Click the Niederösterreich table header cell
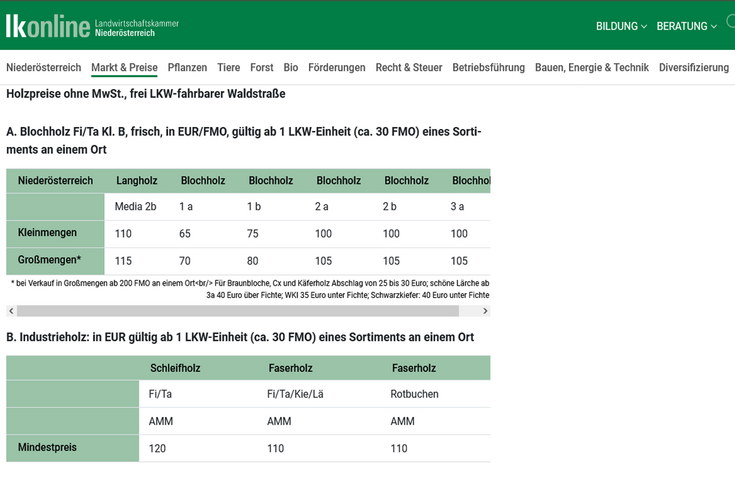Screen dimensions: 735x477 [55, 180]
